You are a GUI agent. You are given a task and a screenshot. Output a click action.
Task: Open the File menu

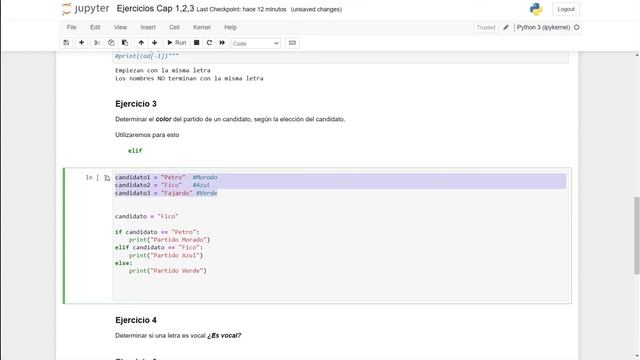click(71, 27)
